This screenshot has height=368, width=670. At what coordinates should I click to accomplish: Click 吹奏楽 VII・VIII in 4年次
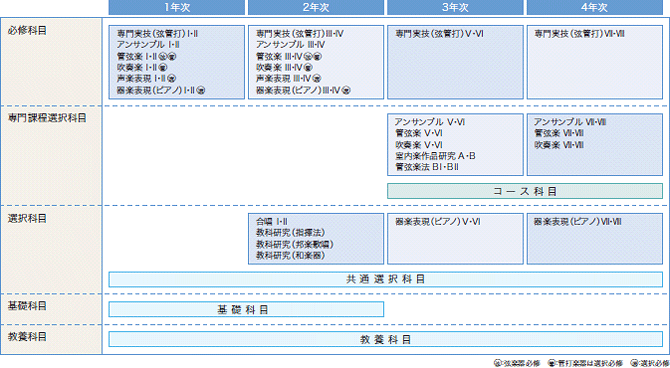[x=559, y=144]
